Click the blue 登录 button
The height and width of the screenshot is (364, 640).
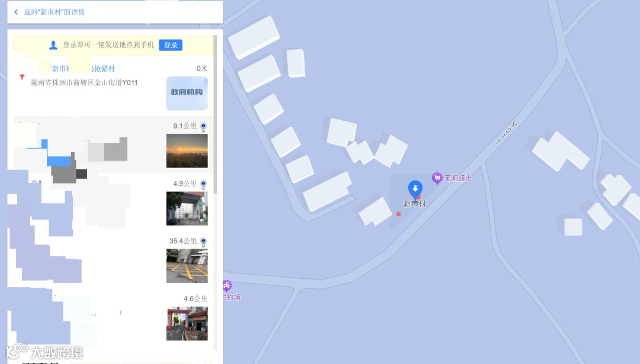pos(171,45)
